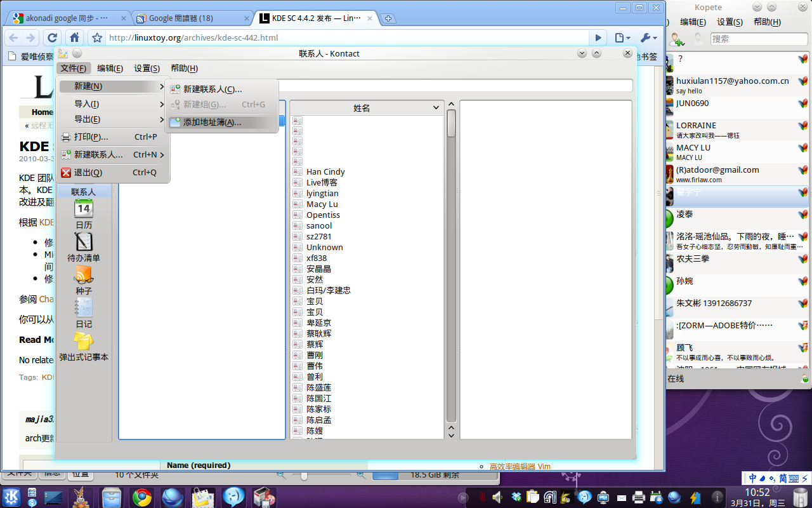
Task: Expand the 导入(I) import submenu
Action: (114, 104)
